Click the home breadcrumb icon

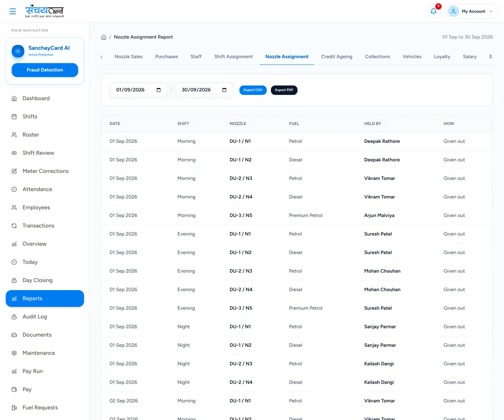(104, 37)
